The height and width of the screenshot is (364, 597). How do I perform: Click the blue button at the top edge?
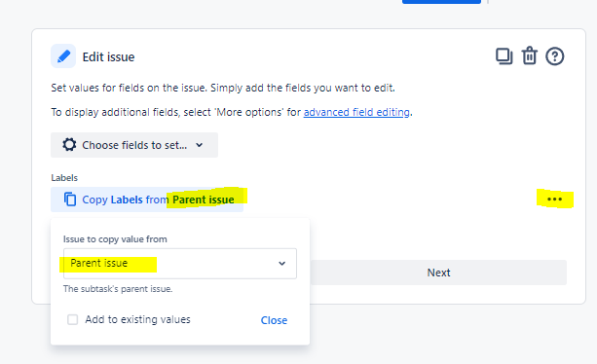pyautogui.click(x=441, y=2)
